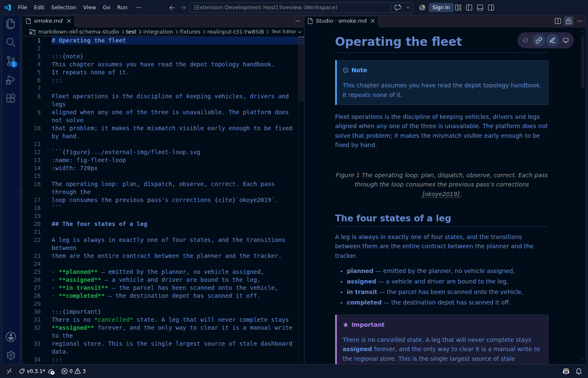Click the notifications bell in status bar
This screenshot has height=378, width=588.
[x=579, y=371]
